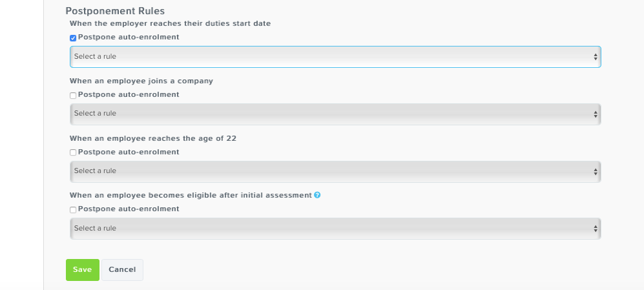
Task: Click arrow icon on age of 22 rule selector
Action: click(595, 172)
